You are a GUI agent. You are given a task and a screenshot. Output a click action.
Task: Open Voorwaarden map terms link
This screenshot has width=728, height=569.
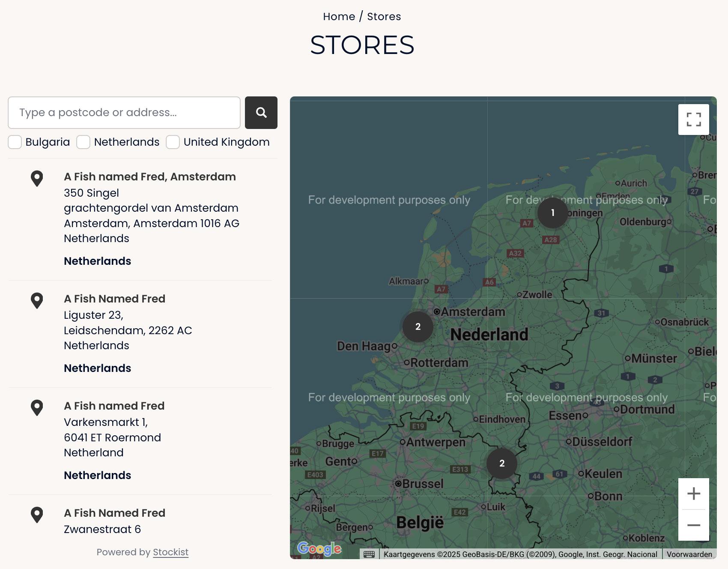click(689, 554)
